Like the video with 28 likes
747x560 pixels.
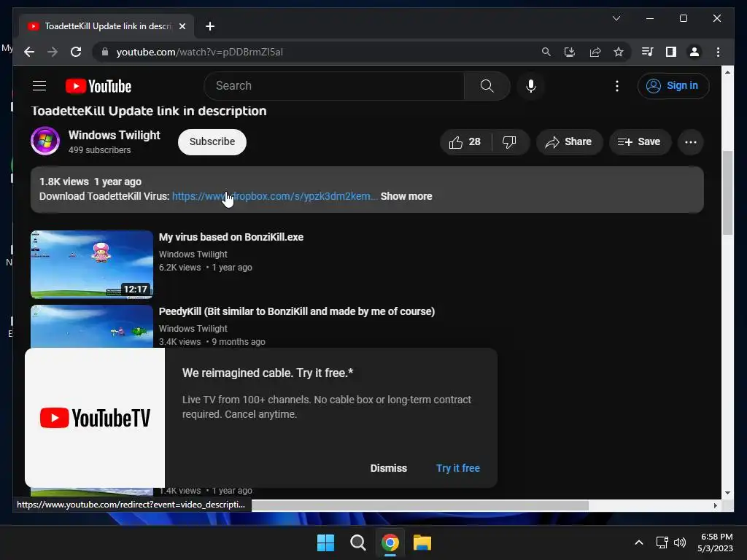click(x=465, y=142)
